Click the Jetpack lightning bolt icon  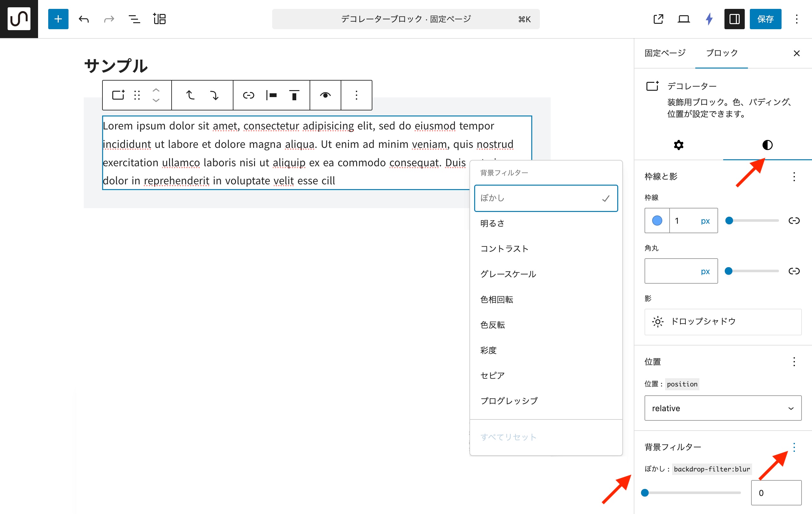(709, 19)
